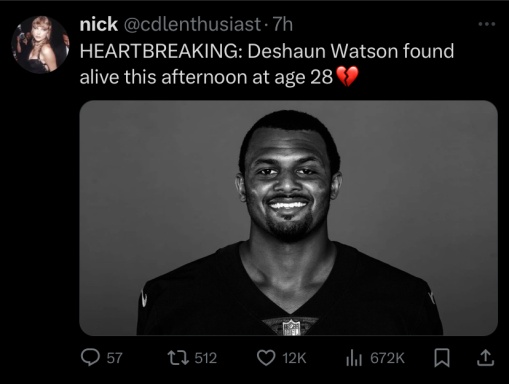This screenshot has height=384, width=509.
Task: Click the 7h timestamp
Action: point(283,24)
